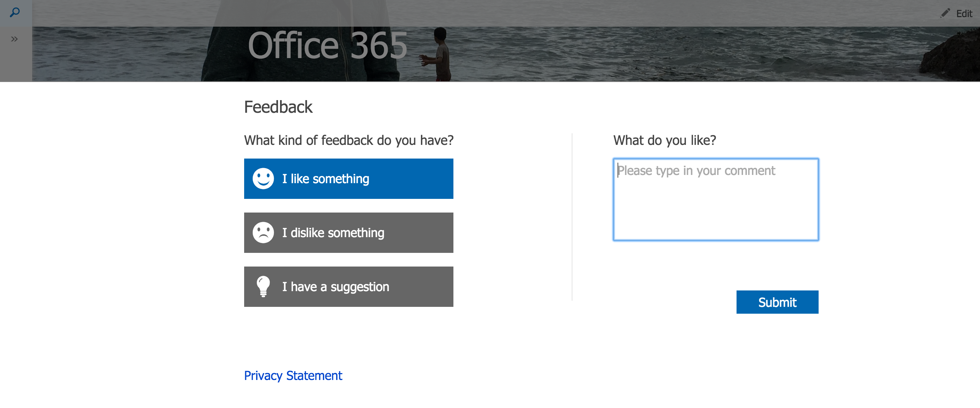This screenshot has height=408, width=980.
Task: Choose 'I have a suggestion' option
Action: point(348,287)
